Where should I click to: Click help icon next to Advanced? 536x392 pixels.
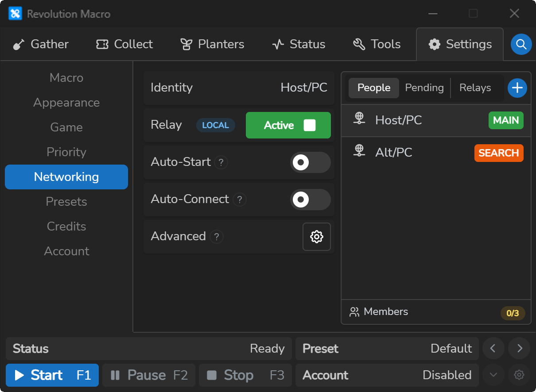[217, 237]
